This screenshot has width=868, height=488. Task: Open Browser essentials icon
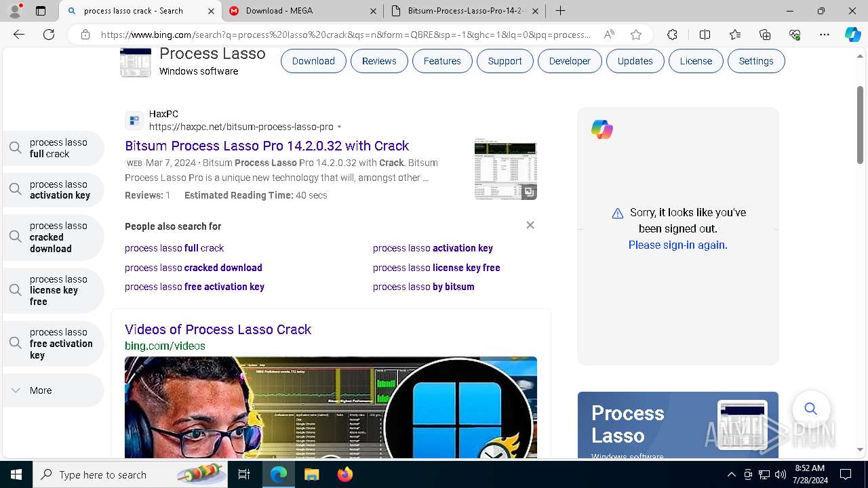(795, 35)
